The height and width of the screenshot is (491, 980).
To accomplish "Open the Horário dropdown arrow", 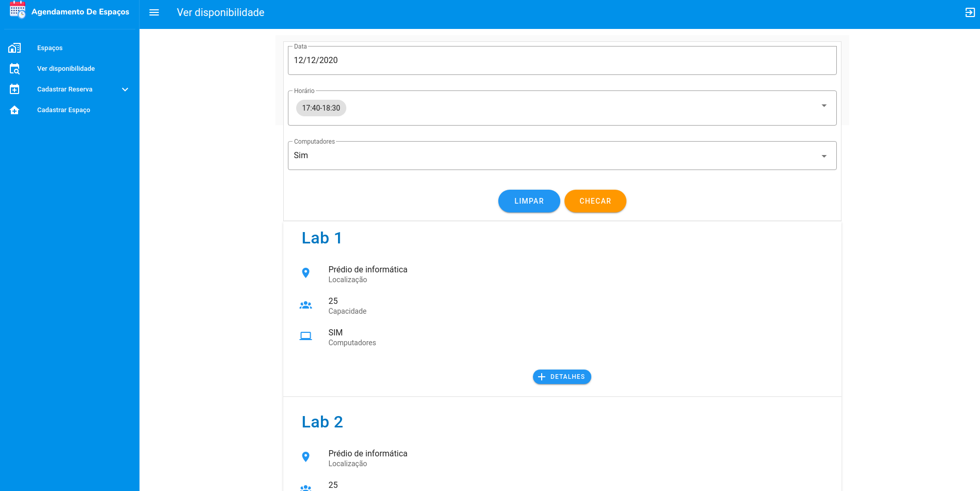I will (824, 106).
